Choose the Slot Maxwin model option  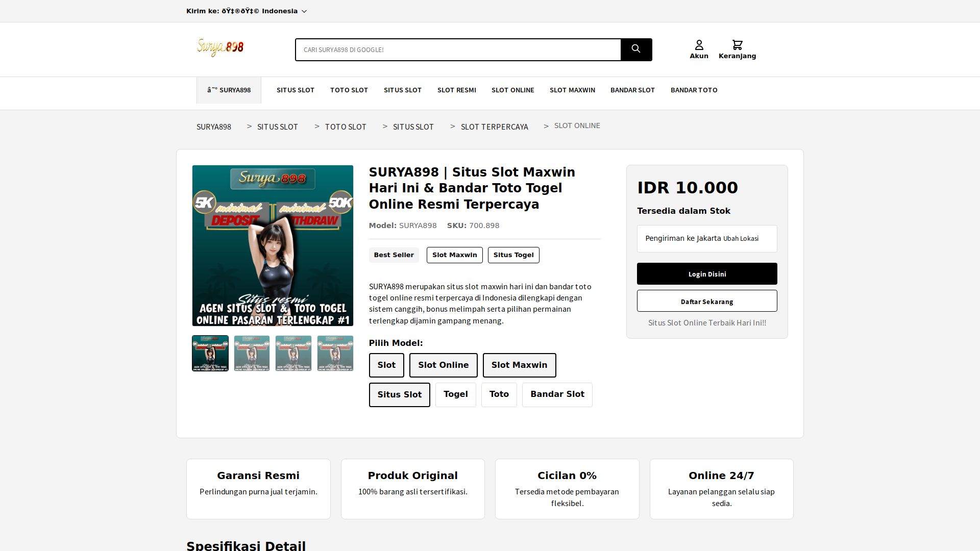[x=520, y=365]
